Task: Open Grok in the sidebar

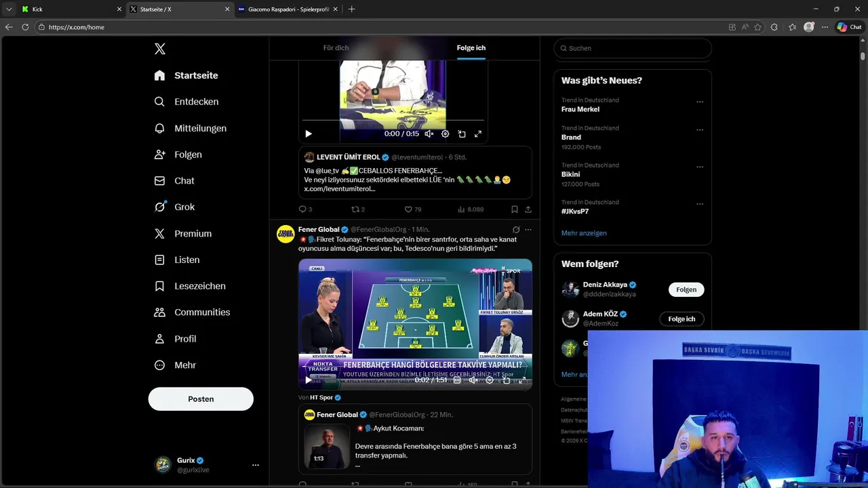Action: tap(174, 207)
